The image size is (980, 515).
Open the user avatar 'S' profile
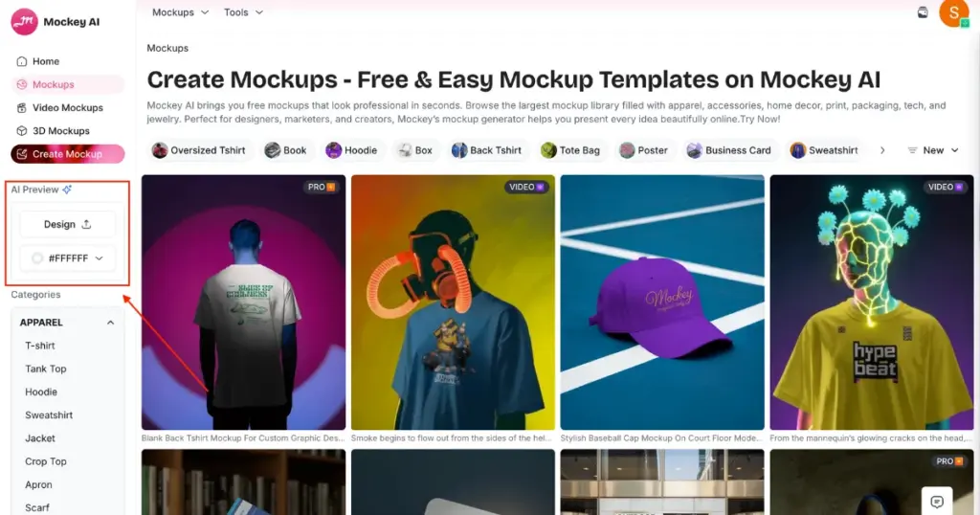[954, 12]
